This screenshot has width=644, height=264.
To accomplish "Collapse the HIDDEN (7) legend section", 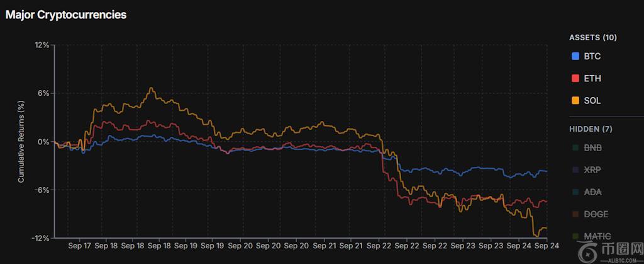I will coord(590,129).
